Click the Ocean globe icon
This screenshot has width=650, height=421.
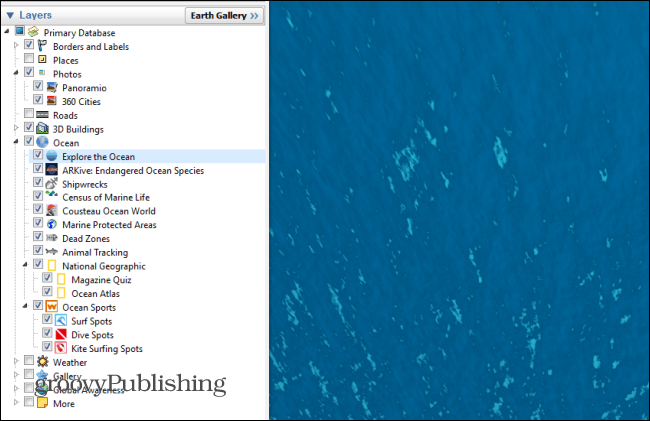coord(42,142)
